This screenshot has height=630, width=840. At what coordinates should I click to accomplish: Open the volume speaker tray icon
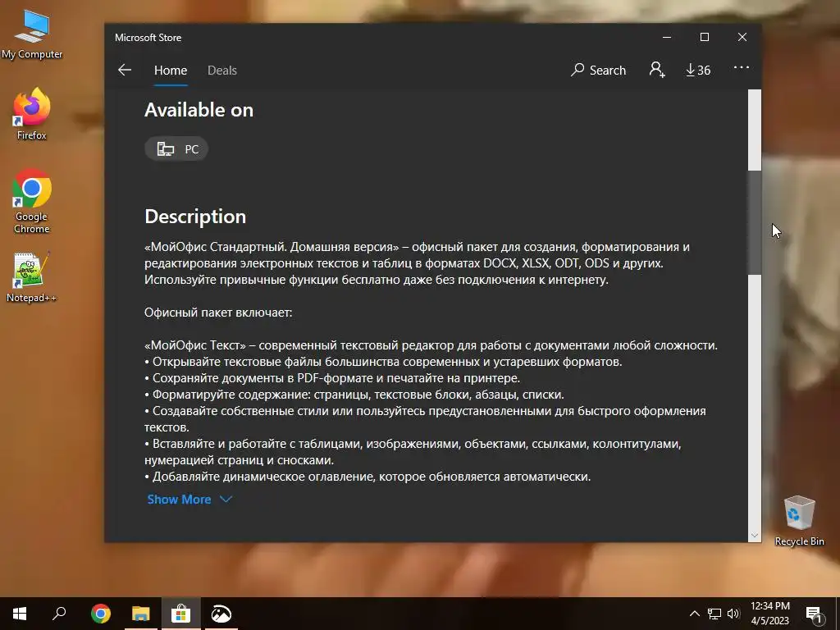(x=733, y=614)
